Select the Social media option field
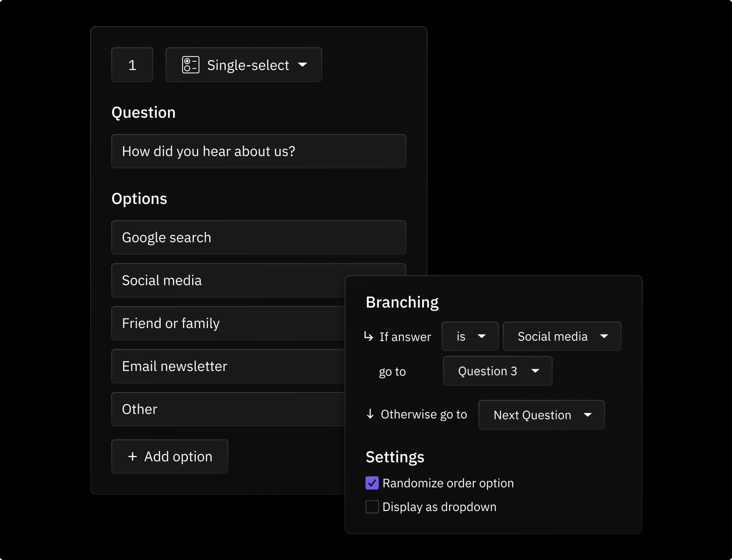Viewport: 732px width, 560px height. pyautogui.click(x=228, y=280)
